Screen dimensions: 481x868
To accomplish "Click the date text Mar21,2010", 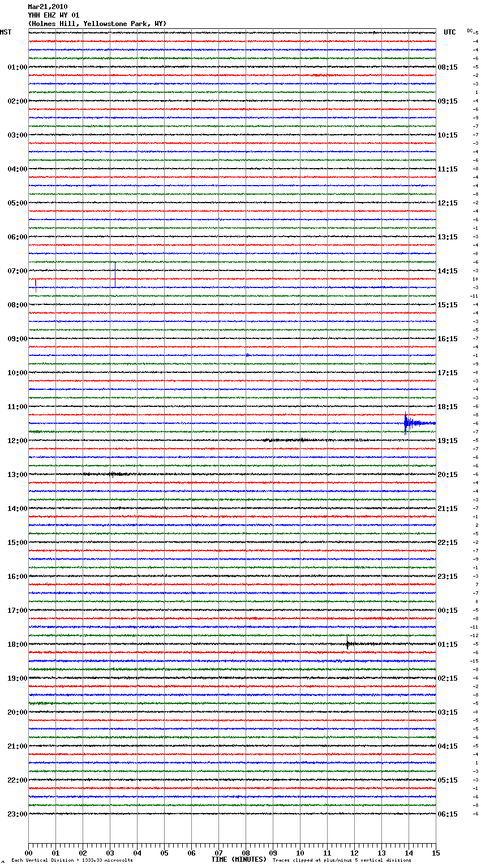I will click(48, 7).
